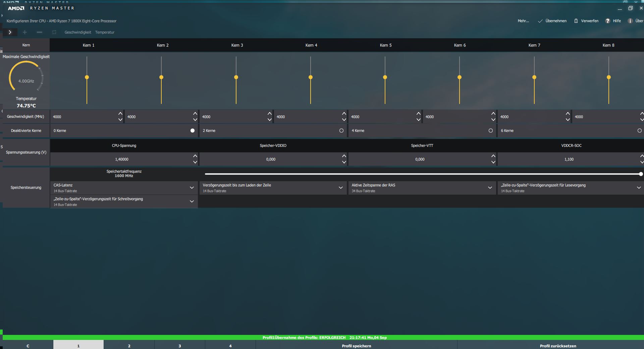Open the Mehr... menu

pos(523,21)
